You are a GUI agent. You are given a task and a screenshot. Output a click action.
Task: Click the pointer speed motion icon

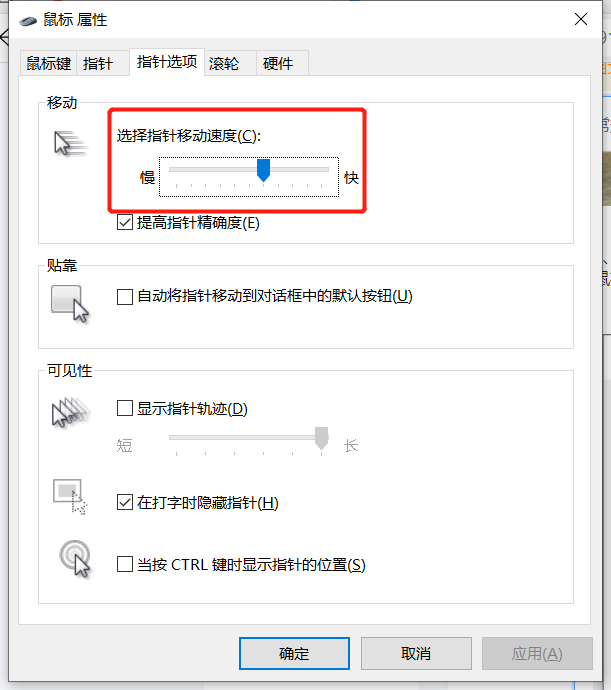[x=70, y=143]
